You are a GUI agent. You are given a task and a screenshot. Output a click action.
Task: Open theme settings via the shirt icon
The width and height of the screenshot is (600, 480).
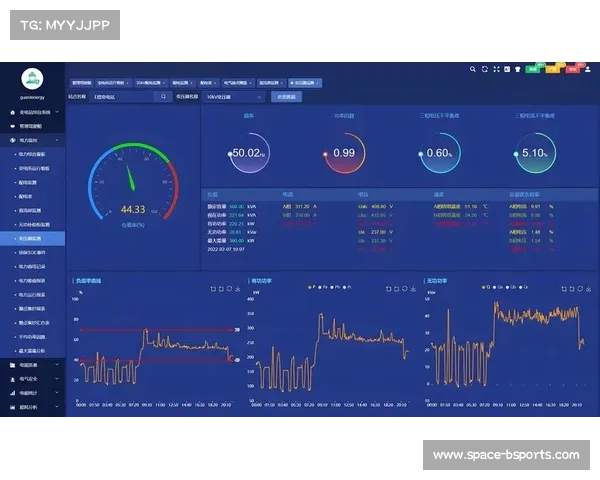[x=519, y=70]
